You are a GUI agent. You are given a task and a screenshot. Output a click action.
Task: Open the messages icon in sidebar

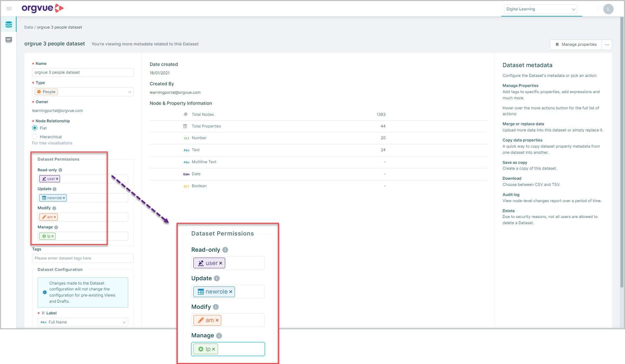pos(9,40)
